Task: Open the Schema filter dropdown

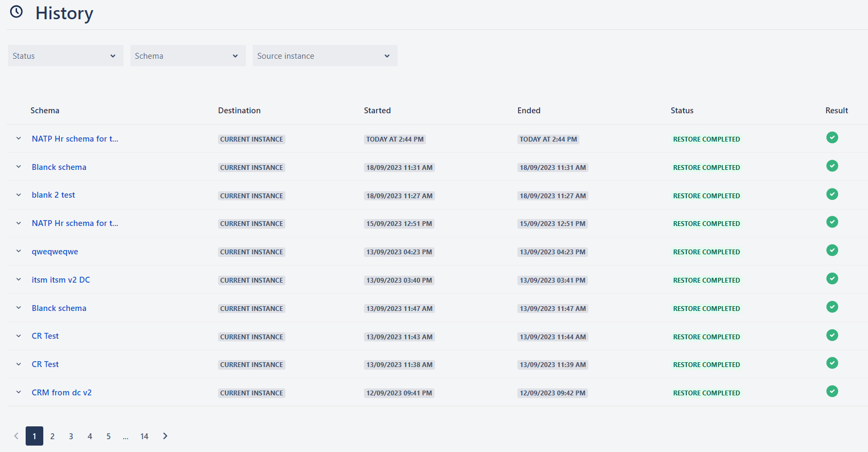Action: (188, 56)
